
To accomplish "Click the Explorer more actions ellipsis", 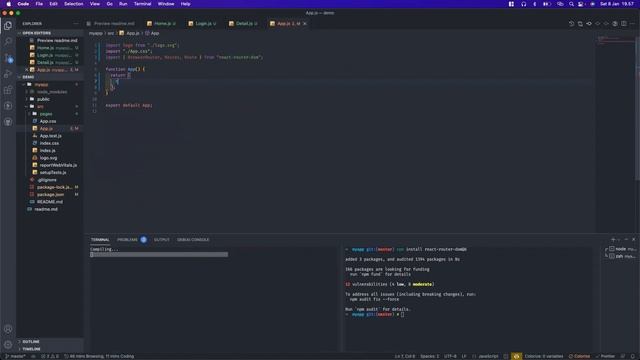I will tap(76, 24).
